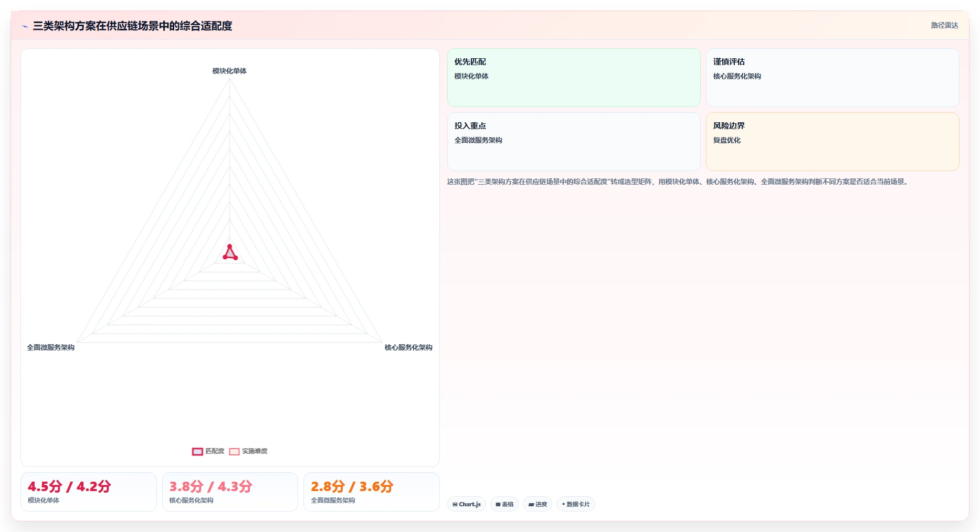Click the page title 三类架构方案在供应链场景中的综合适配度
This screenshot has height=532, width=980.
(x=132, y=26)
